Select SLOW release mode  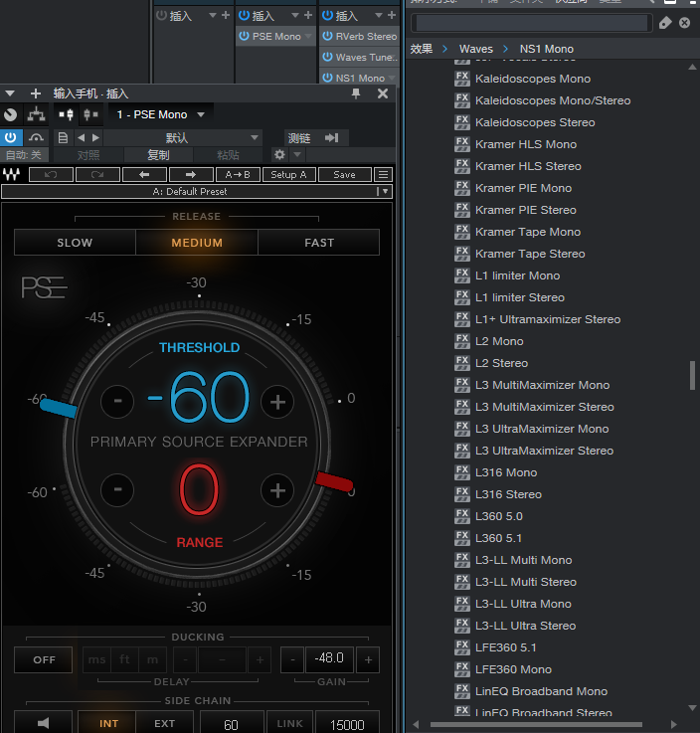point(75,242)
